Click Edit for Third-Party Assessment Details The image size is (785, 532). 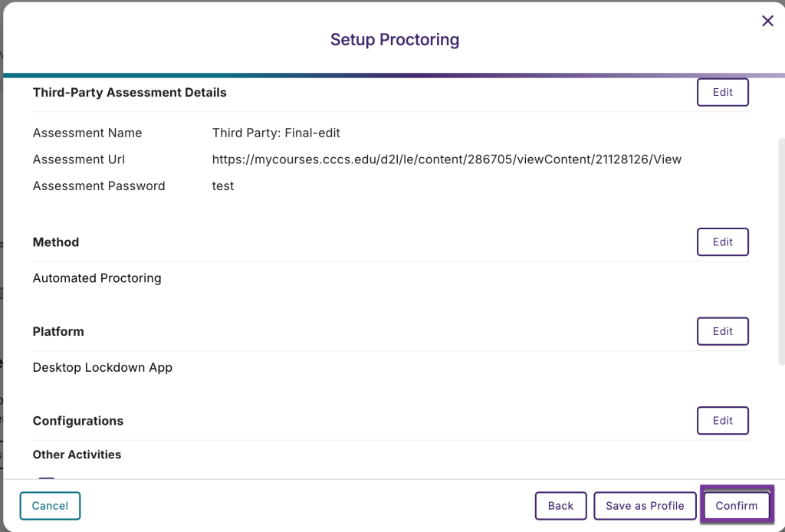point(722,92)
